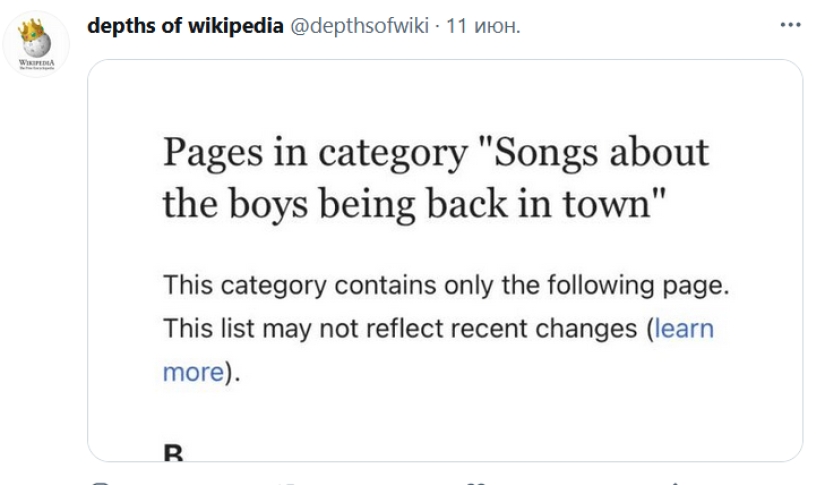Click the word "Wikipedia" under avatar globe

coord(36,60)
